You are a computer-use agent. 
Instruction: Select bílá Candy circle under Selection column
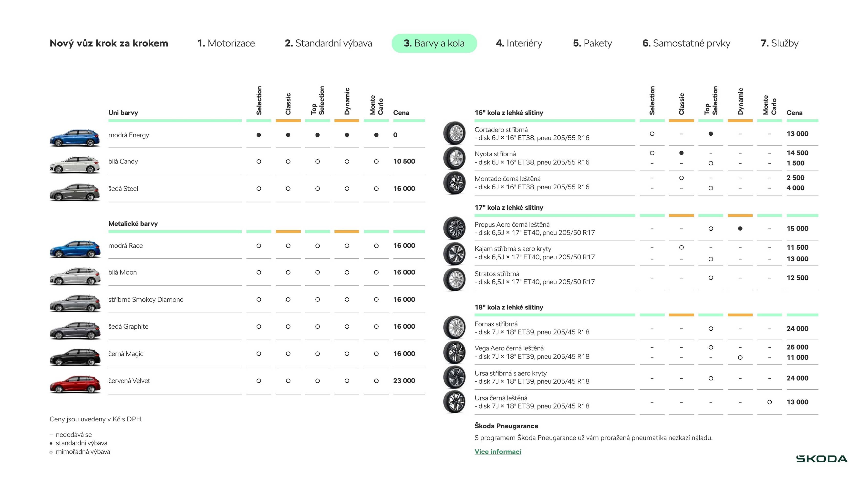point(258,161)
